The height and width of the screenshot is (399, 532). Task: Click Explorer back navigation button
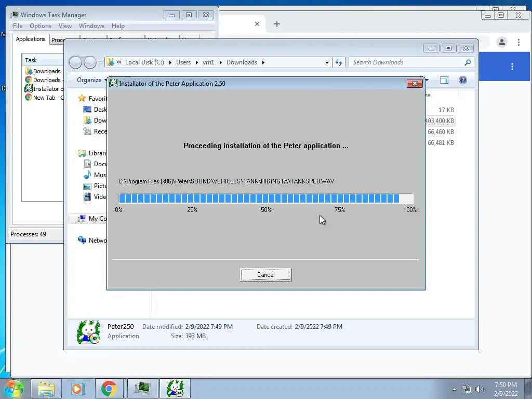75,62
